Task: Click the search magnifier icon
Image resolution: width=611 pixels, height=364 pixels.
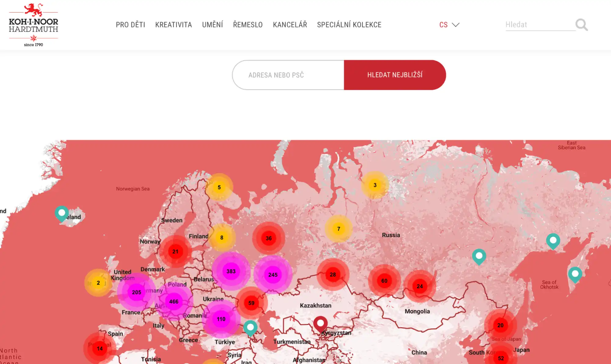Action: pos(581,25)
